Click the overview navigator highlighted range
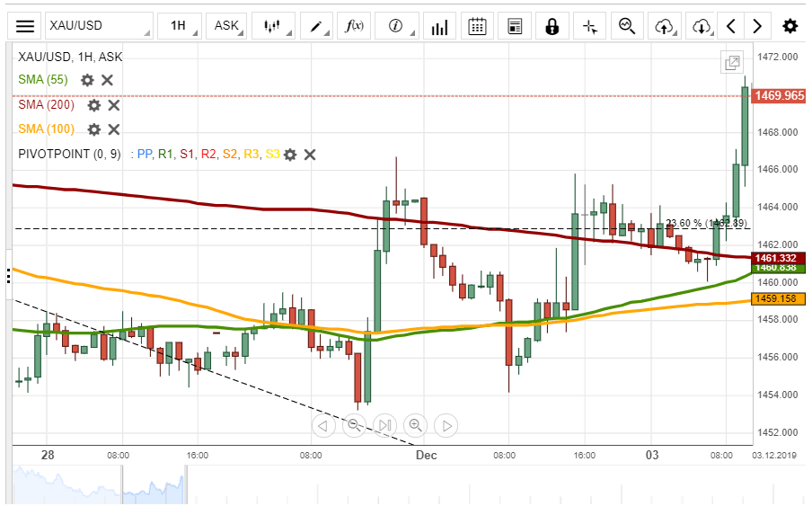This screenshot has height=506, width=812. 154,484
